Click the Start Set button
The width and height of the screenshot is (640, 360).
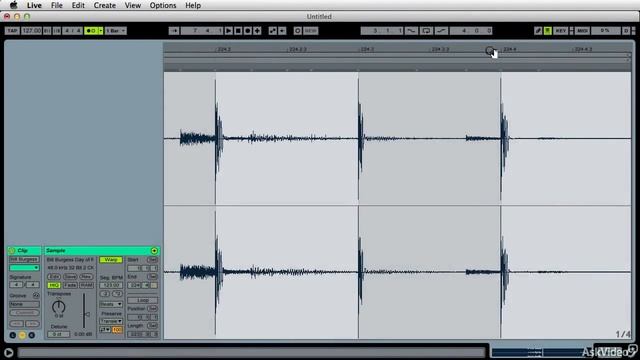tap(152, 260)
